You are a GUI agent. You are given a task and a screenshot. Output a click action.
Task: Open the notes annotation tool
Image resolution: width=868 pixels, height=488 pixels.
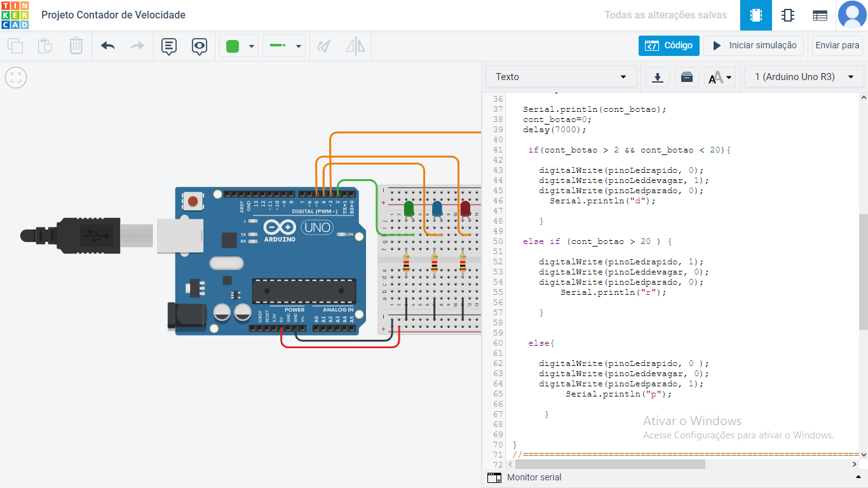point(168,46)
